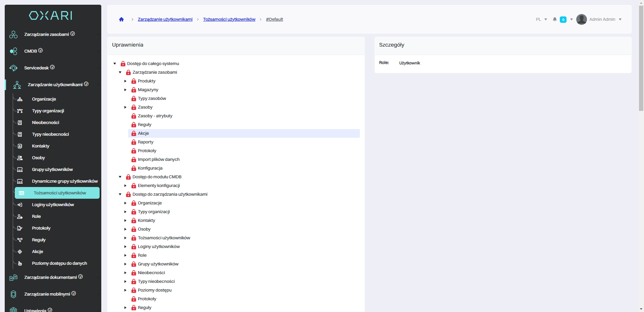The image size is (644, 312).
Task: Click the Zarządzanie mobilnymi sidebar icon
Action: [x=13, y=294]
